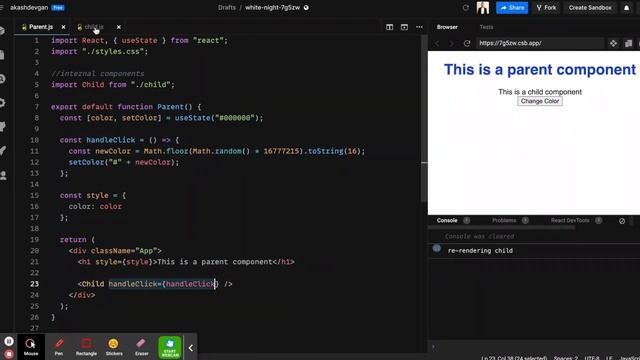Open the editor more options menu
This screenshot has width=640, height=360.
419,27
